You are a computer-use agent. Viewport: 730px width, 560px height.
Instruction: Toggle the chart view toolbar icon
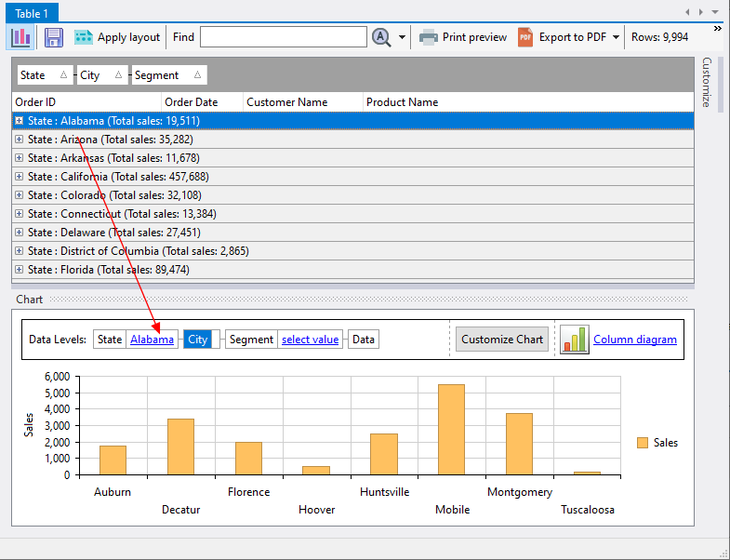[21, 37]
